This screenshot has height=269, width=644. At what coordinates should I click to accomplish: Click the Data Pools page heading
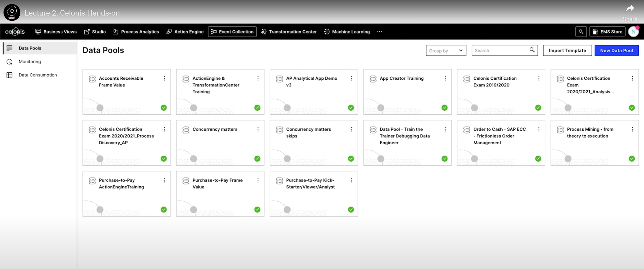[x=103, y=50]
